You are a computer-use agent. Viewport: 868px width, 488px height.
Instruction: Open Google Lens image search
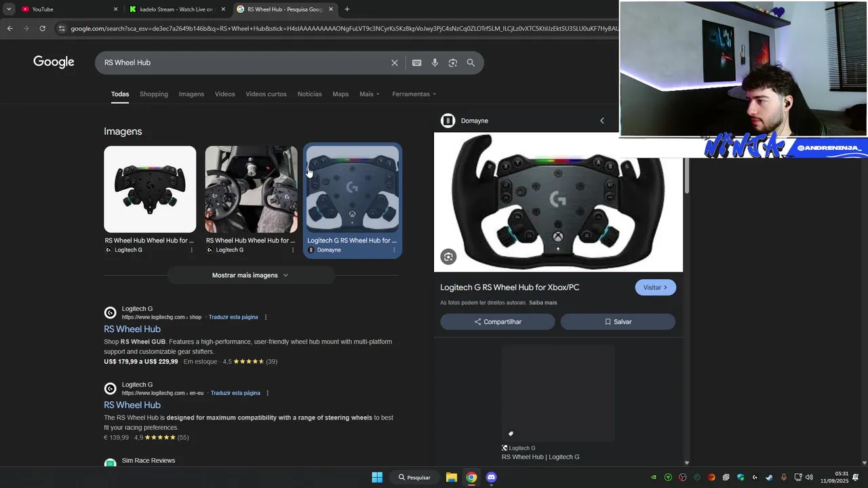[452, 62]
